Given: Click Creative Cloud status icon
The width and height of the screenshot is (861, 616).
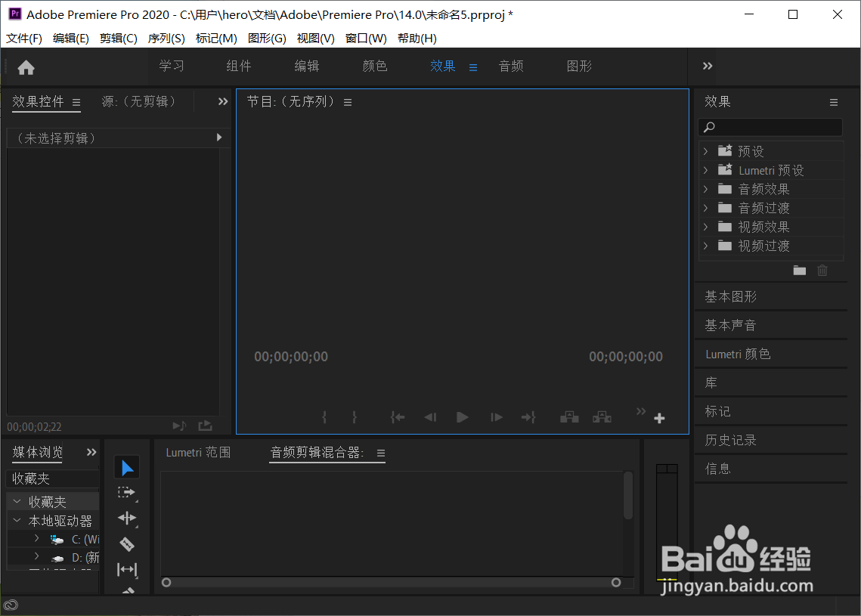Looking at the screenshot, I should (11, 605).
